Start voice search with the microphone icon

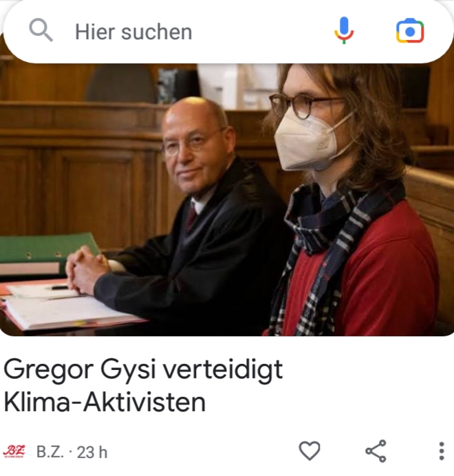point(344,31)
